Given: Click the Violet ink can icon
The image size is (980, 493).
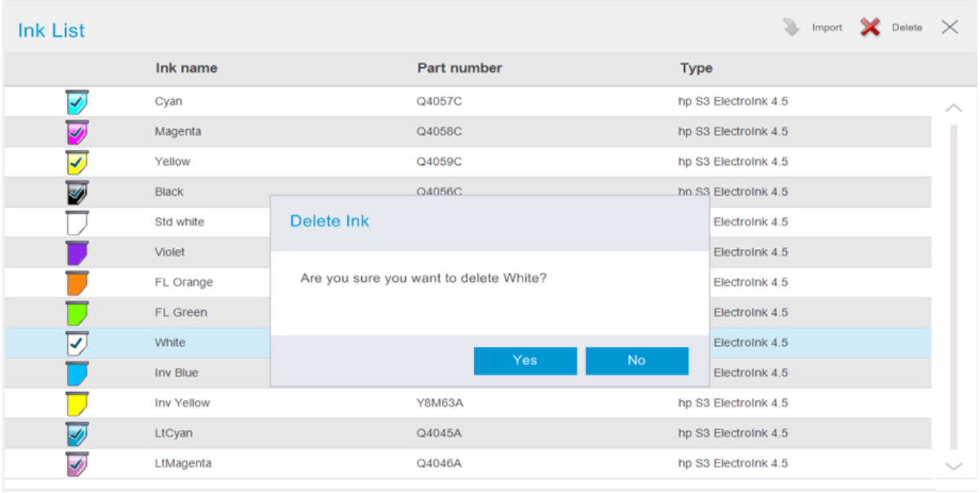Looking at the screenshot, I should click(x=77, y=253).
